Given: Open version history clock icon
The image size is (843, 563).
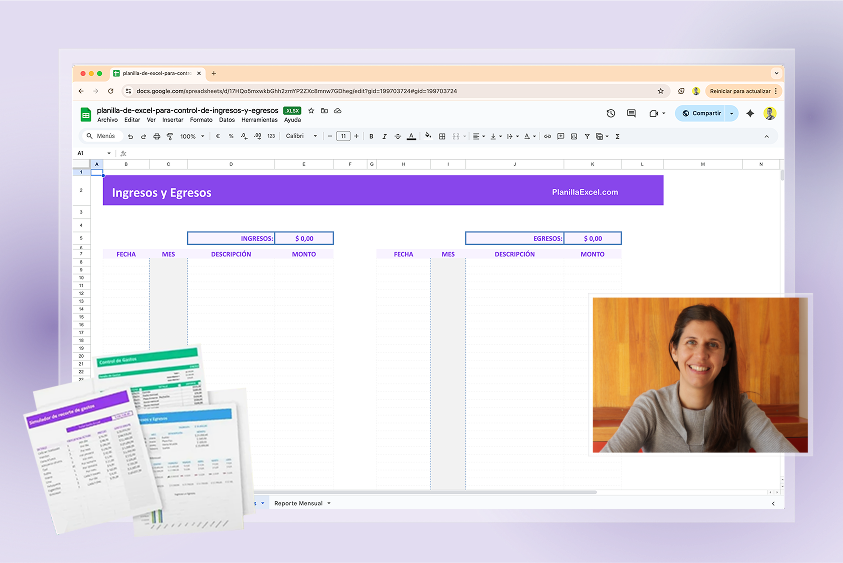Looking at the screenshot, I should click(x=611, y=113).
